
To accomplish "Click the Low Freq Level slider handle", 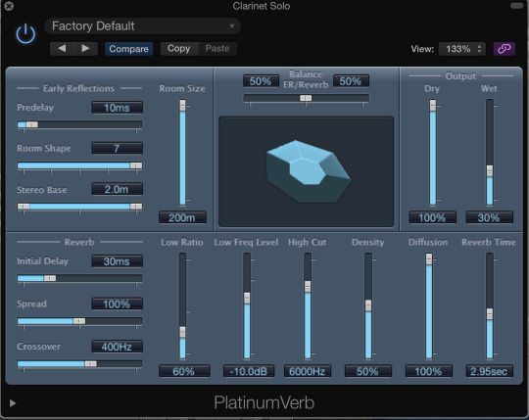I will point(247,298).
